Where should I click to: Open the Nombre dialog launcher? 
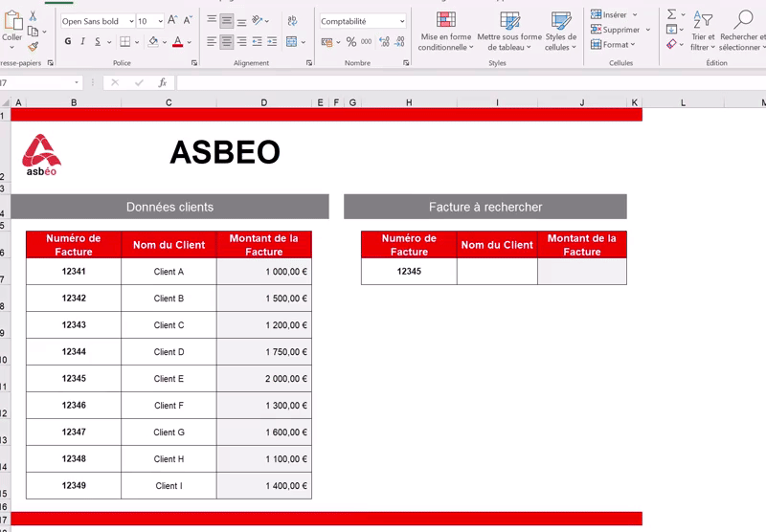pyautogui.click(x=406, y=63)
